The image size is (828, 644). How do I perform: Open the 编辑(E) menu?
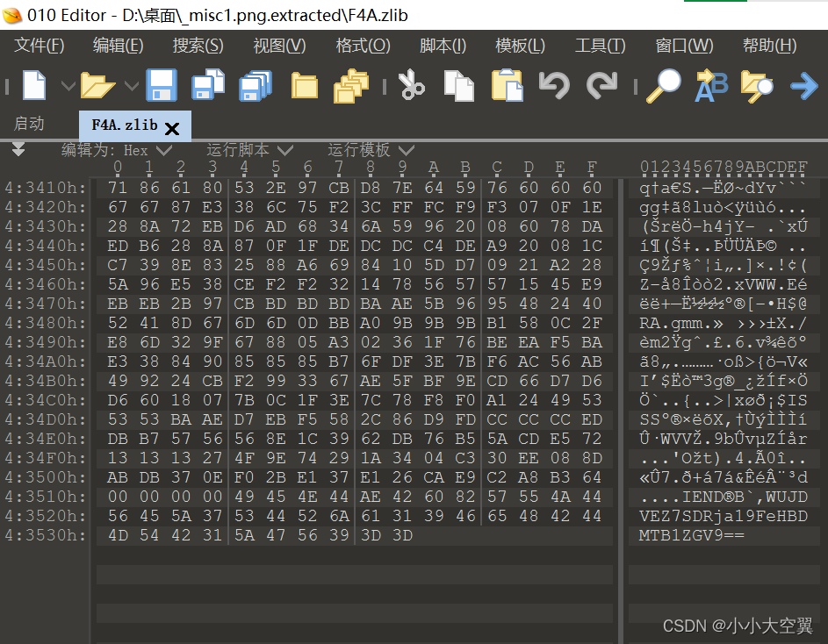(x=119, y=46)
